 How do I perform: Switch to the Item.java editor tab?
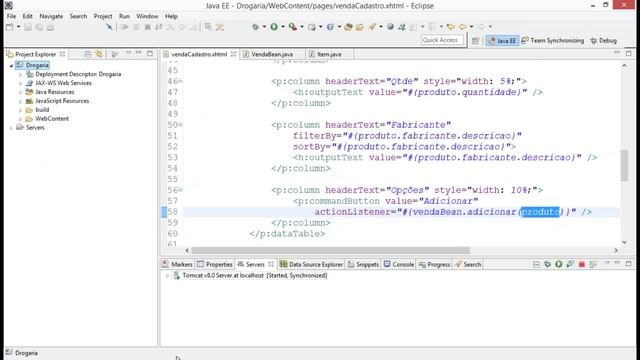pyautogui.click(x=329, y=54)
